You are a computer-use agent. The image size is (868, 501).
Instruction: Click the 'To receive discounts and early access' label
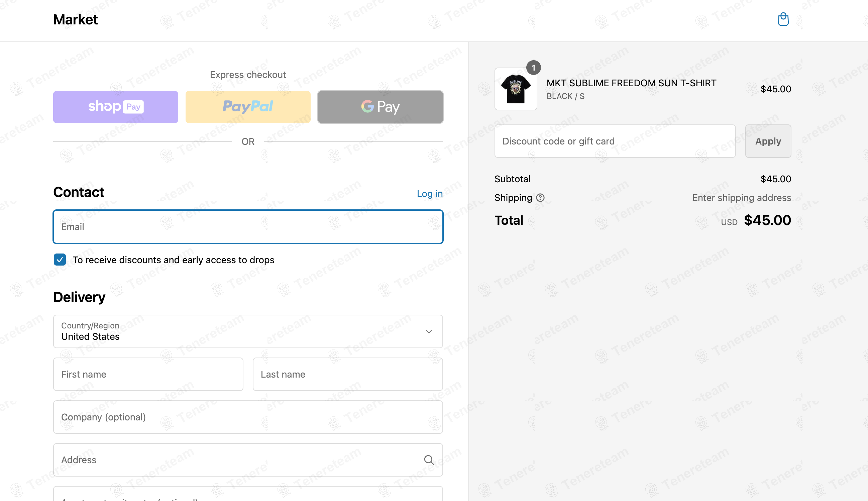point(173,260)
